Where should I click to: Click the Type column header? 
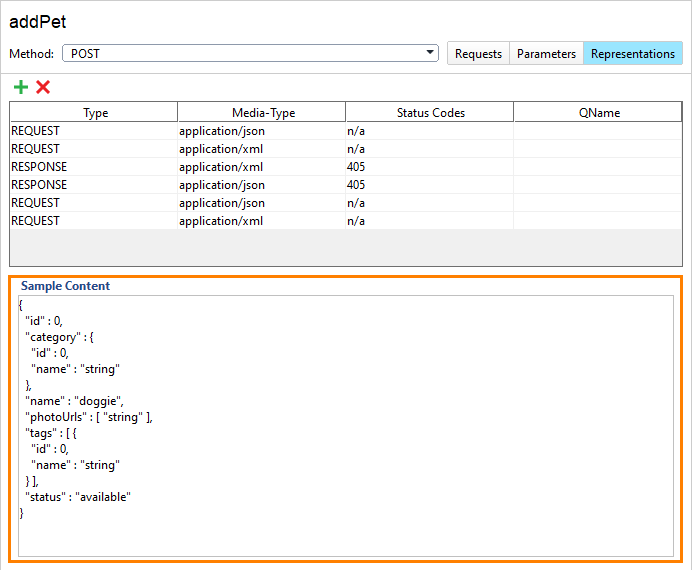click(x=95, y=112)
